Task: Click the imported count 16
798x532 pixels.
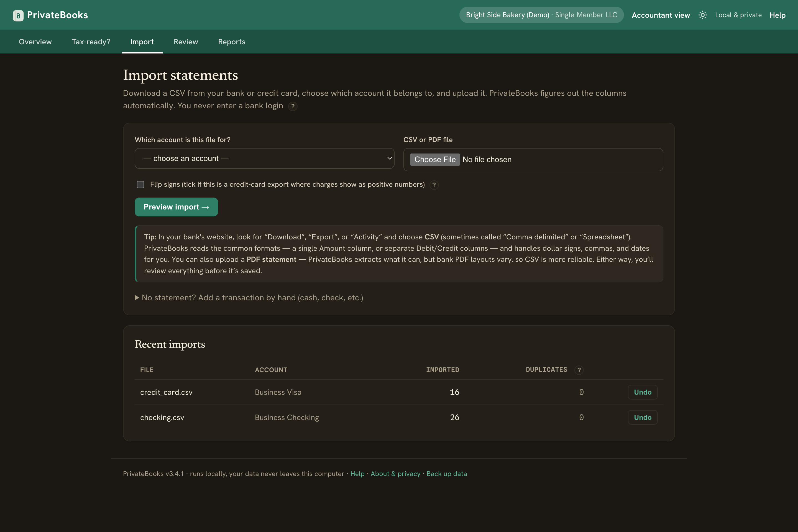Action: click(454, 392)
